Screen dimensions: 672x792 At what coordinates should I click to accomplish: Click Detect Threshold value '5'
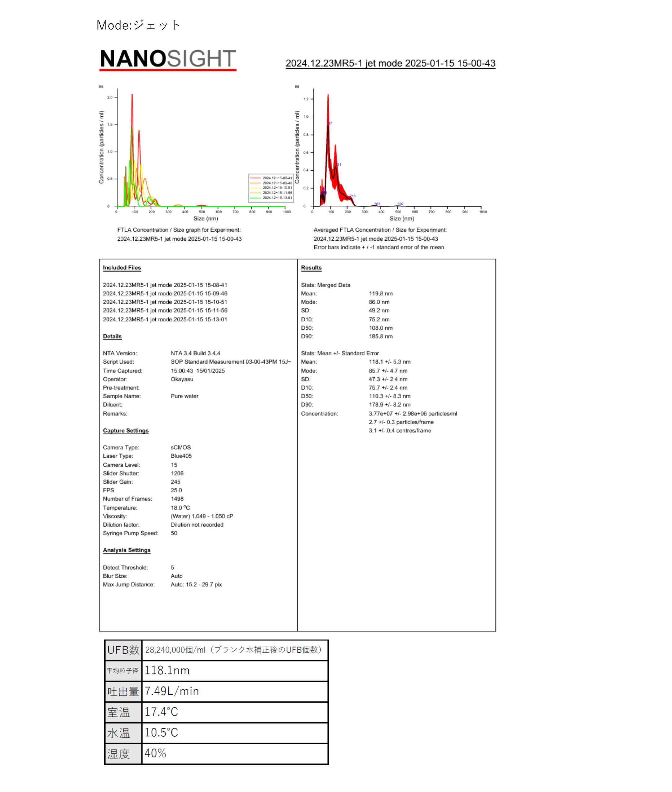pos(172,567)
